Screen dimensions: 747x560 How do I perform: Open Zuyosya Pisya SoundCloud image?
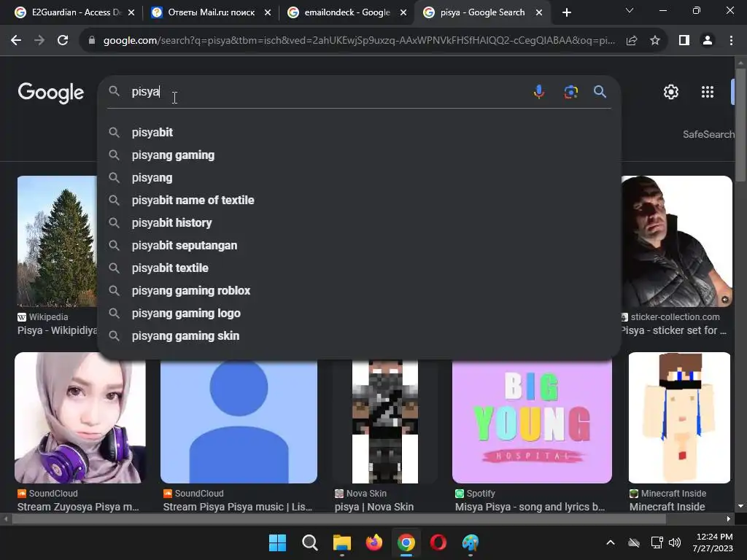coord(80,418)
